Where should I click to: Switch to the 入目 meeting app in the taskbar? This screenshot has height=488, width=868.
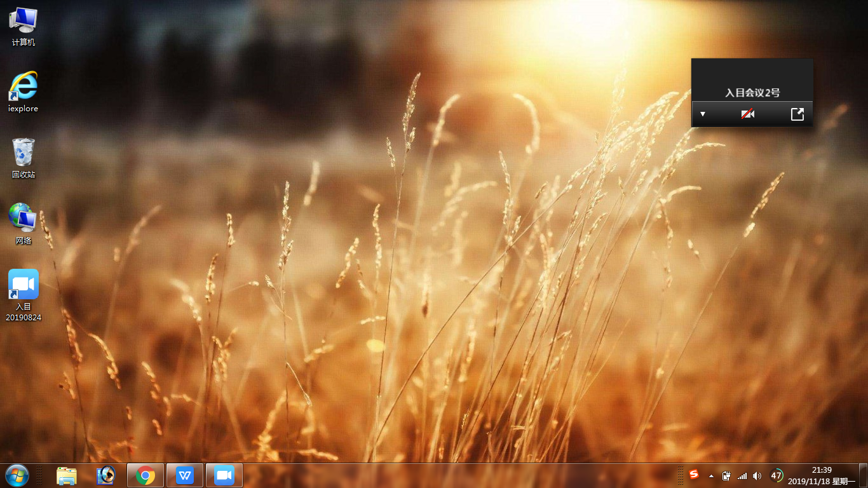pyautogui.click(x=224, y=475)
